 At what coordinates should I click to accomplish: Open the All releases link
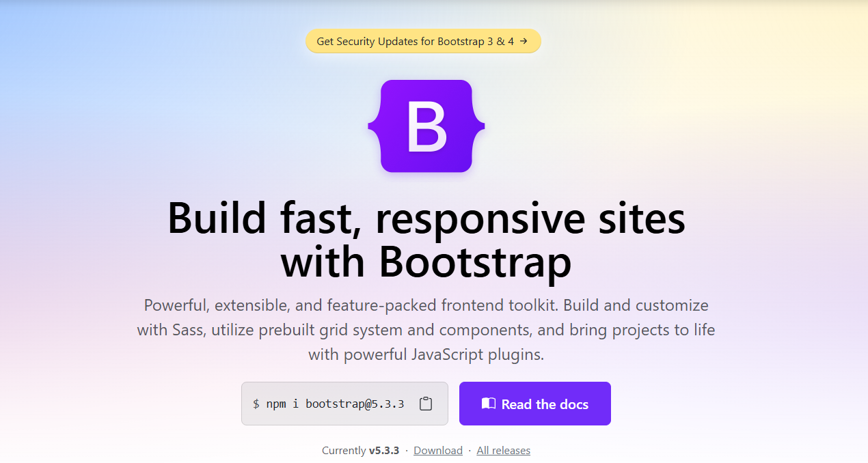click(x=504, y=451)
